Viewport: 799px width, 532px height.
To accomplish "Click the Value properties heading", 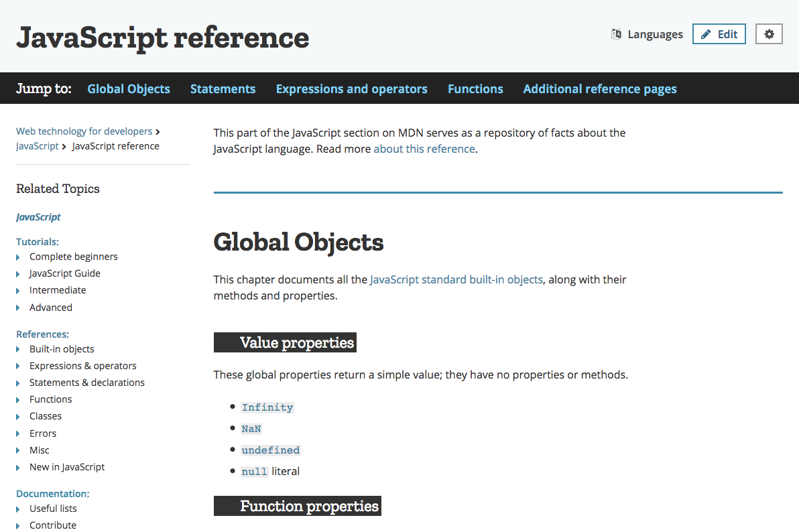I will pyautogui.click(x=285, y=342).
